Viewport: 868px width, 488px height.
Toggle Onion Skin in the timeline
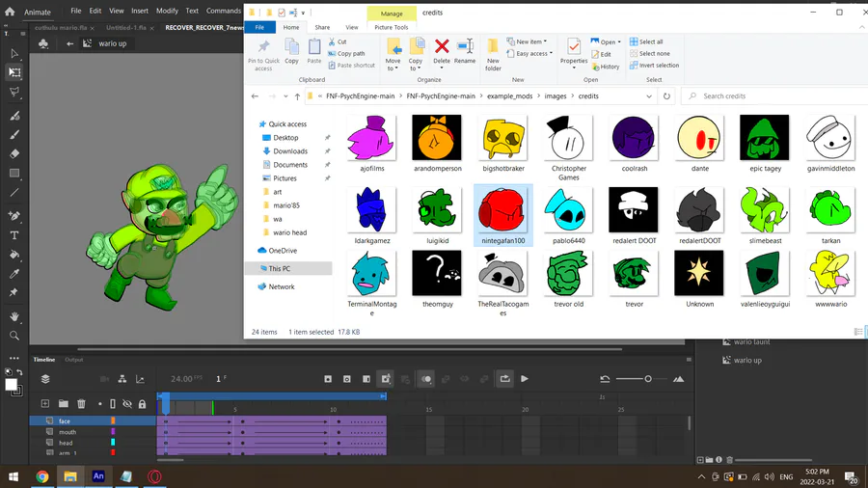[426, 379]
